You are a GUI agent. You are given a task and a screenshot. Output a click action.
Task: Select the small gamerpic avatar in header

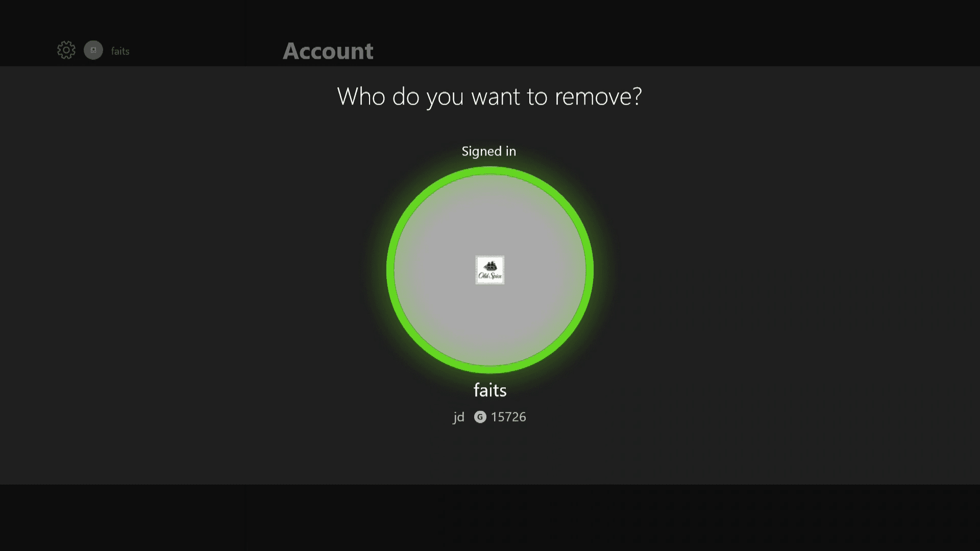click(x=93, y=50)
